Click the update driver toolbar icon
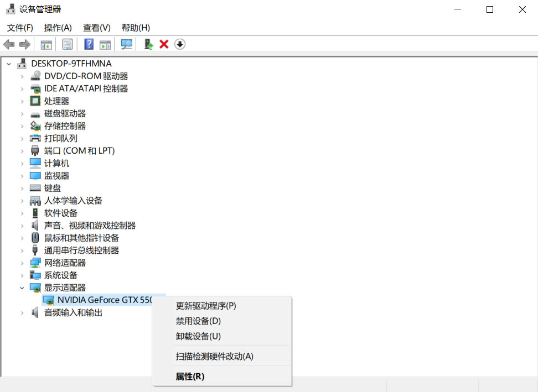The image size is (538, 392). (x=147, y=44)
